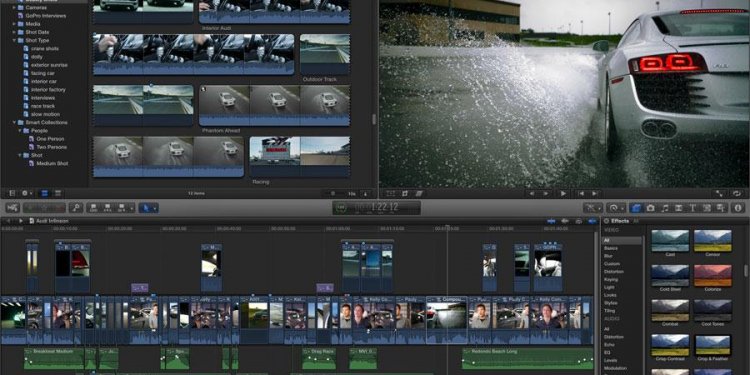
Task: Collapse the People folder
Action: [20, 131]
